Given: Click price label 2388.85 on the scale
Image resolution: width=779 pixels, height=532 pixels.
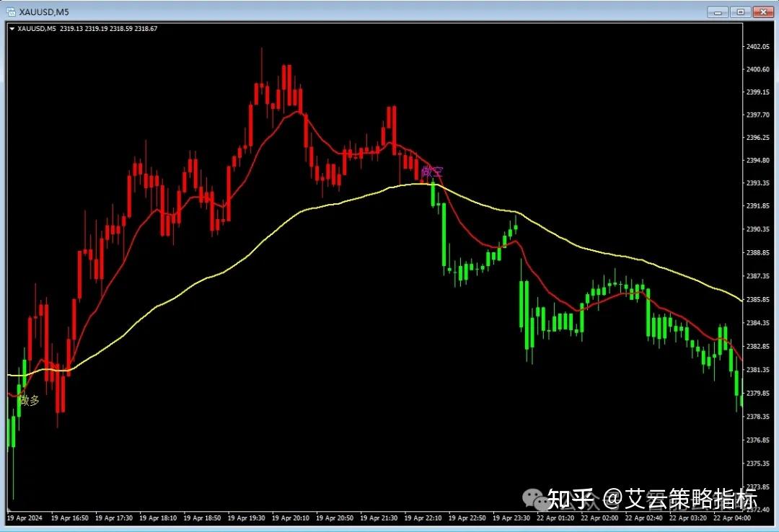Looking at the screenshot, I should 757,252.
